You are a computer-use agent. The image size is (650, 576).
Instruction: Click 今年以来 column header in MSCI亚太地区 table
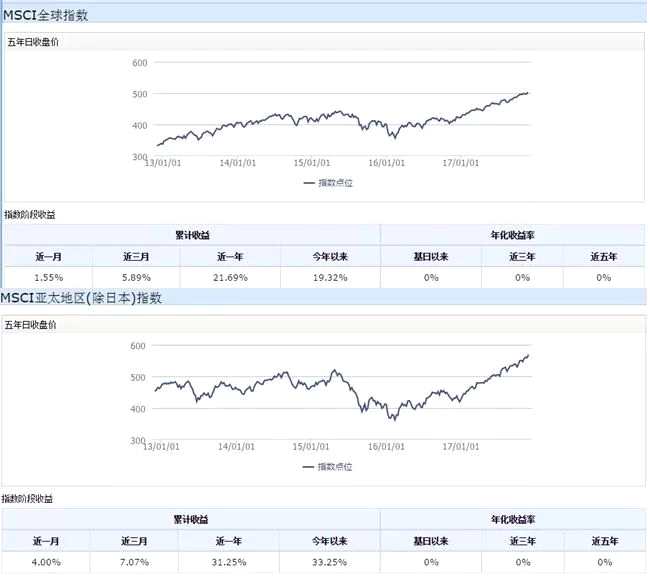[x=330, y=541]
